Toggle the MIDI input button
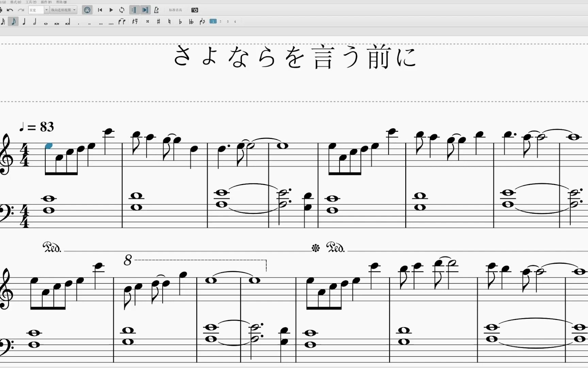The width and height of the screenshot is (588, 368). click(87, 10)
